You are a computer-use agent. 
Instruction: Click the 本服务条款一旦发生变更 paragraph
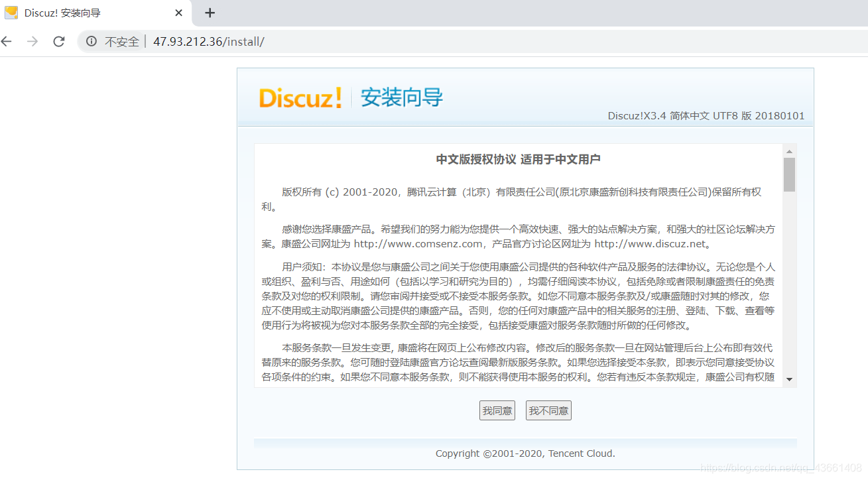(518, 363)
